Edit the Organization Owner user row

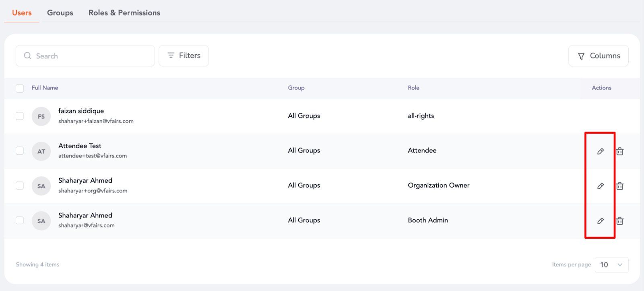[x=600, y=186]
